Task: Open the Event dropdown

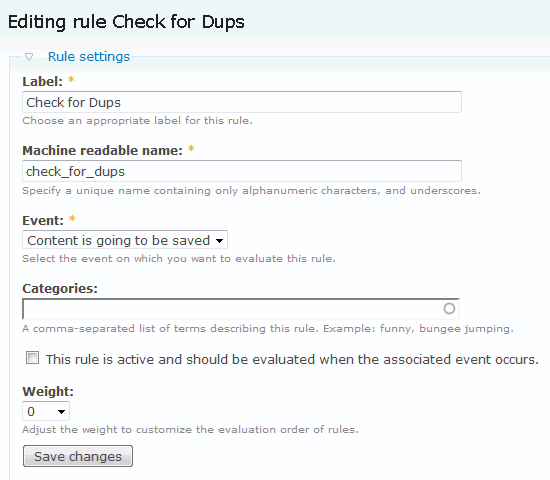Action: 125,240
